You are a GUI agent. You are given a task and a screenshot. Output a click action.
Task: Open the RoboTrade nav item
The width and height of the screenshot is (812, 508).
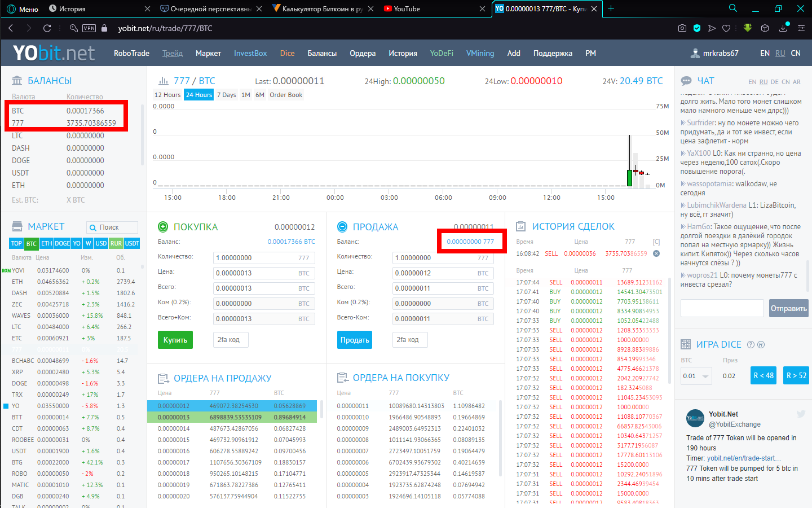(131, 53)
